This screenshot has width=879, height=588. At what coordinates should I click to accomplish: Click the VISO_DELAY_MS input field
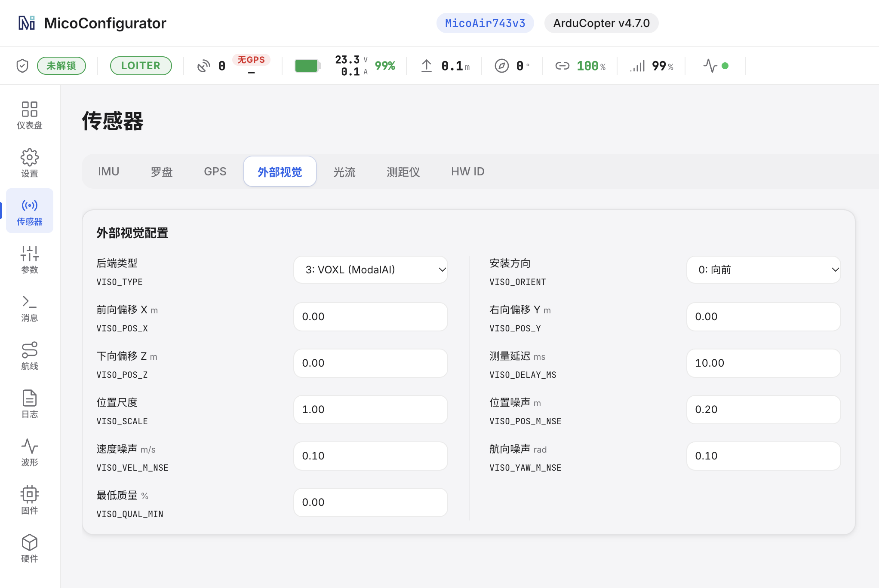tap(764, 363)
